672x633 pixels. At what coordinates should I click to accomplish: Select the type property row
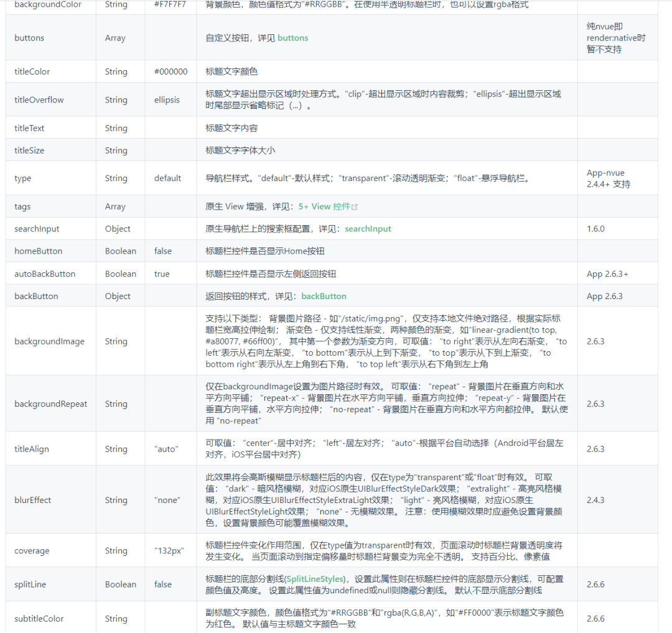click(22, 178)
